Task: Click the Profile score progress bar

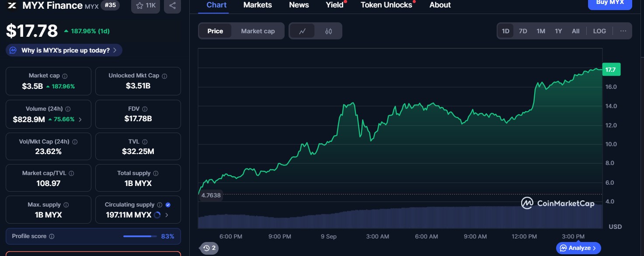Action: (140, 236)
